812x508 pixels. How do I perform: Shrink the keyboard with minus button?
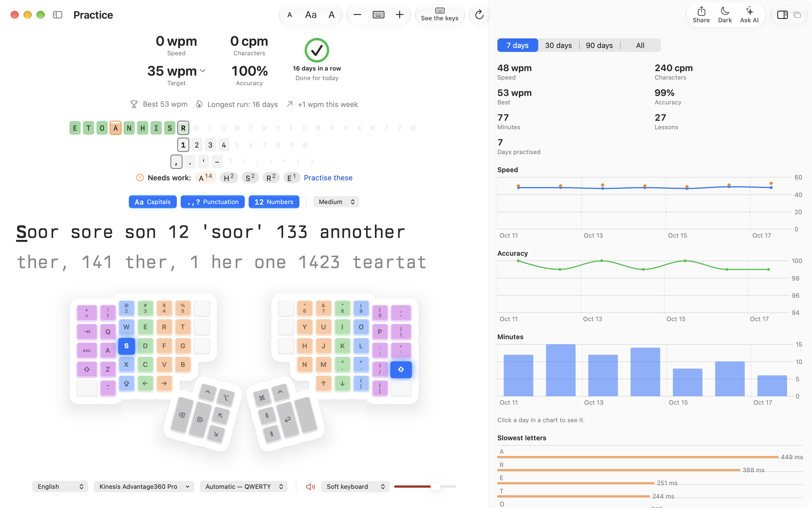357,15
